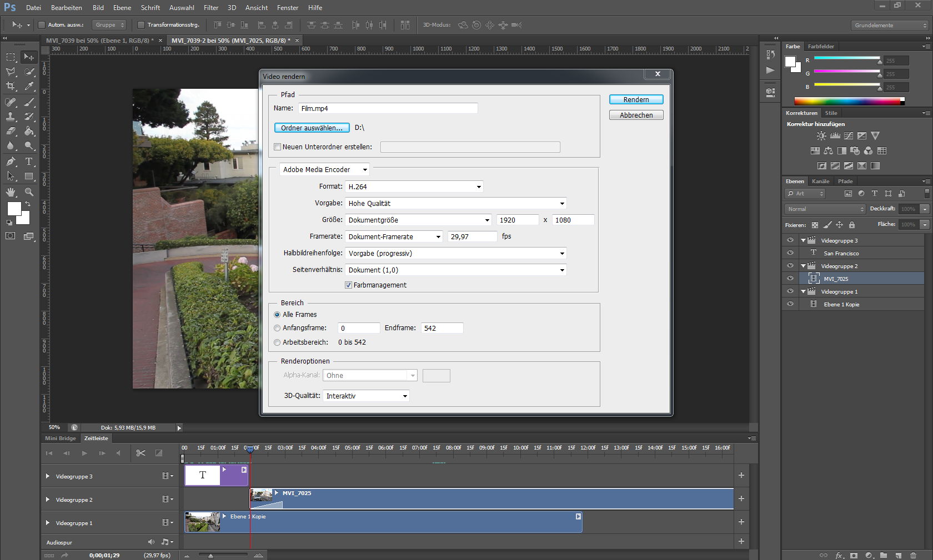Open the Filter menu
933x560 pixels.
pyautogui.click(x=210, y=8)
